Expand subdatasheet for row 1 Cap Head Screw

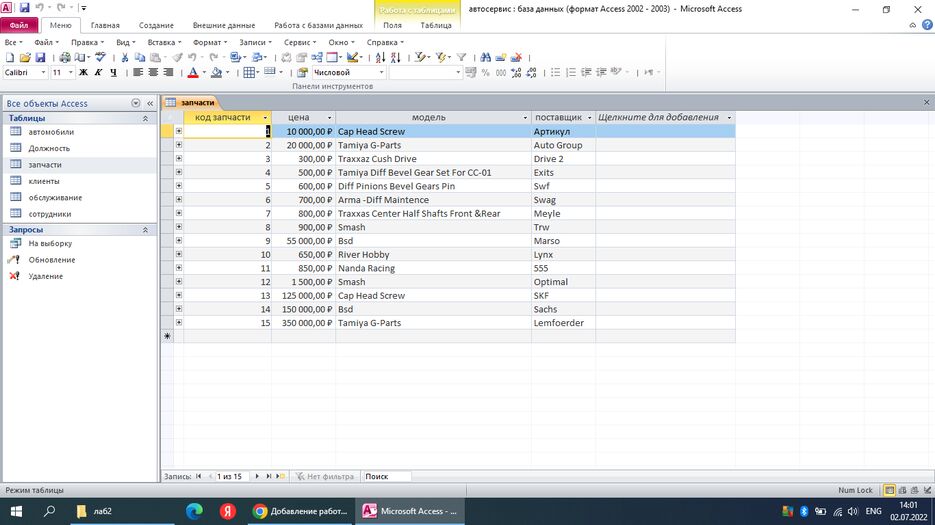[x=178, y=131]
